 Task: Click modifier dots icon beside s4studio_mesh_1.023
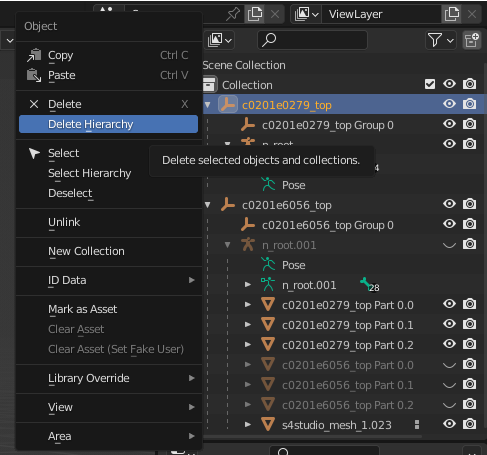point(417,424)
